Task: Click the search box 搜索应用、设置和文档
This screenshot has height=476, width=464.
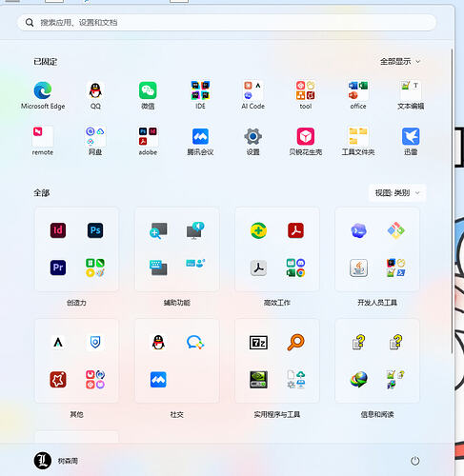Action: (x=227, y=23)
